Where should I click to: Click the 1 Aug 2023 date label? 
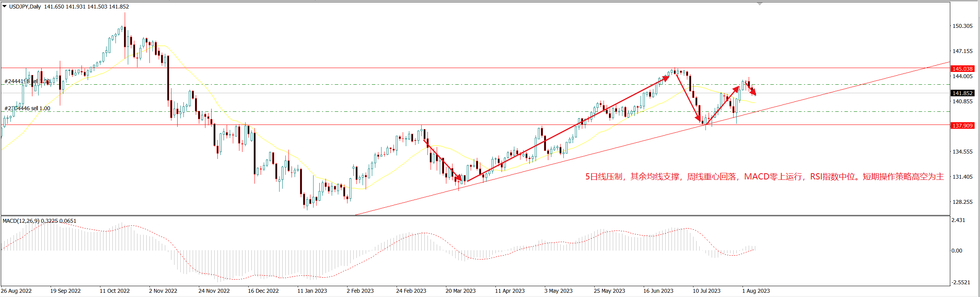(756, 291)
